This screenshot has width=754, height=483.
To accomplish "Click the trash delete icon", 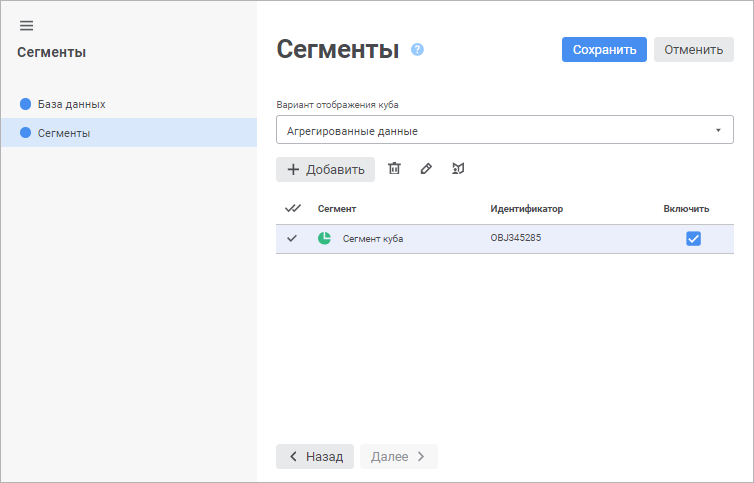I will [394, 169].
